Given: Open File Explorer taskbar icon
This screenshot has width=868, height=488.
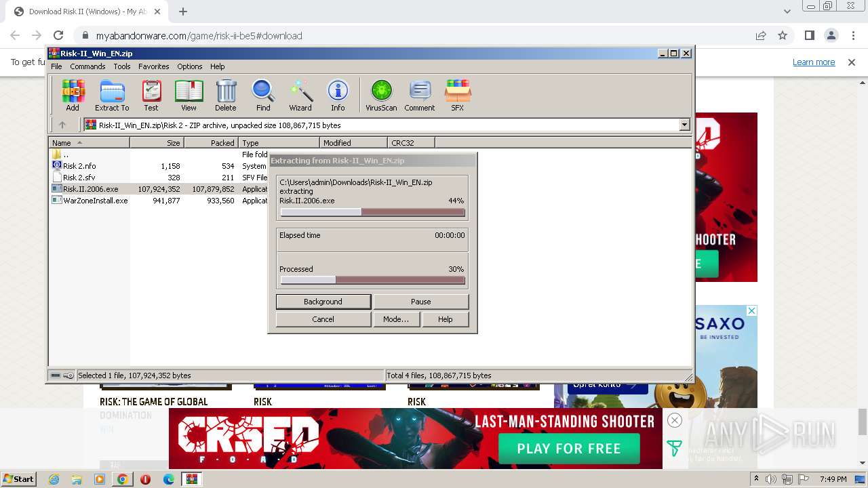Looking at the screenshot, I should click(x=77, y=479).
